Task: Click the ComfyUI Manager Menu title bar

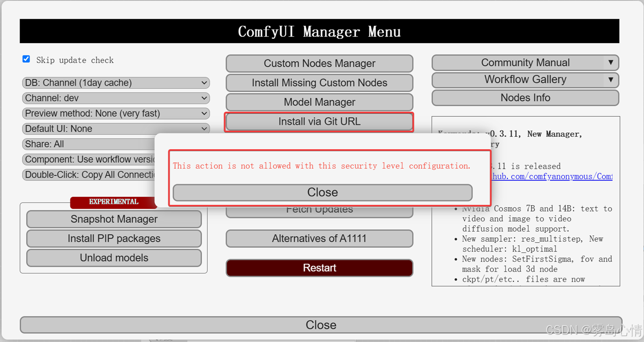Action: click(319, 31)
